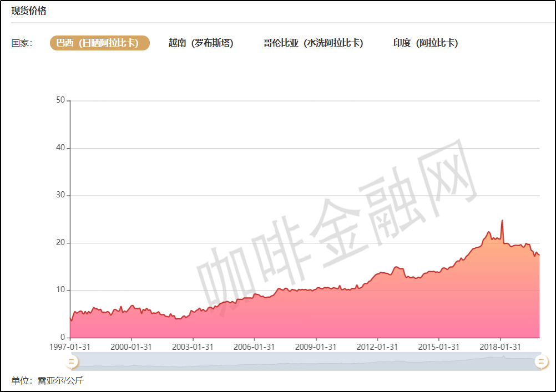Select the 巴西 (日晒阿拉比卡) country tab

click(100, 43)
